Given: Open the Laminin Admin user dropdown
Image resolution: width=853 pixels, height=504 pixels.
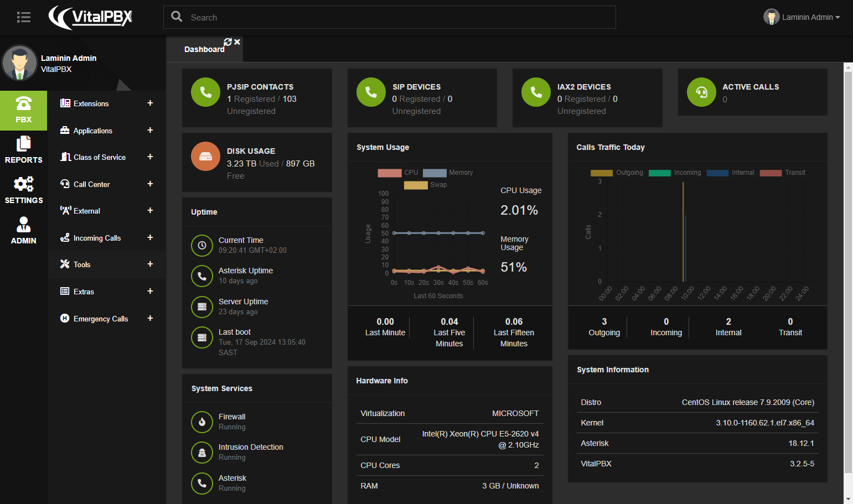Looking at the screenshot, I should click(x=802, y=17).
